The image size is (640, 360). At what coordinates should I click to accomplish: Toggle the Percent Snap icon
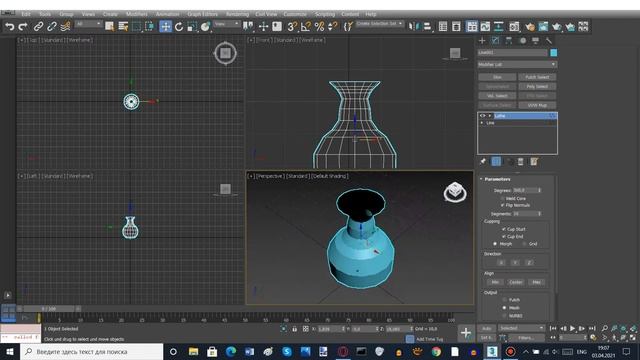(319, 27)
